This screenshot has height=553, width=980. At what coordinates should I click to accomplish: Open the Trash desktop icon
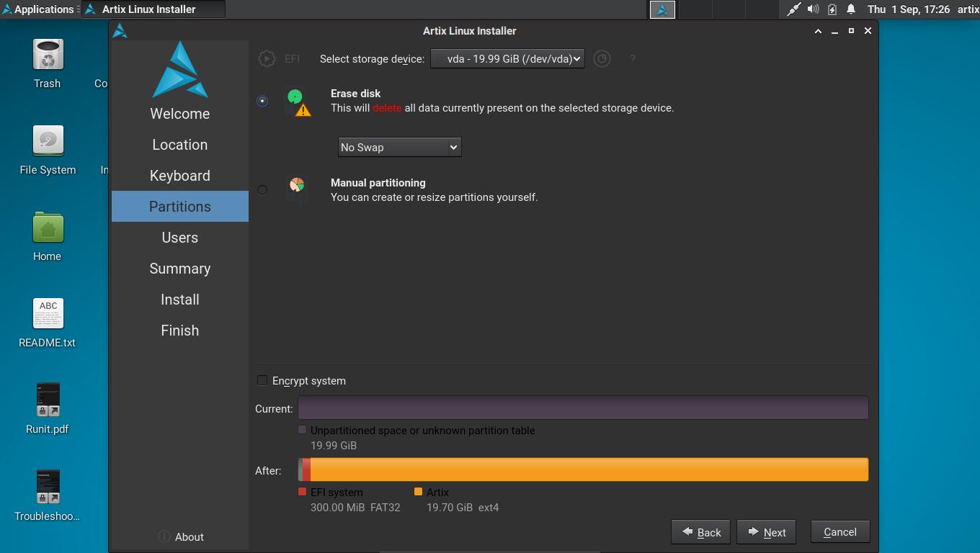[x=48, y=55]
